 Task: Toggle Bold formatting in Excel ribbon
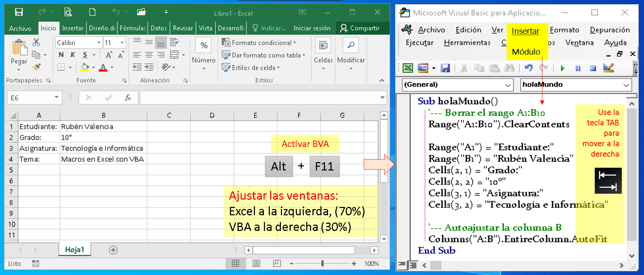[x=61, y=55]
